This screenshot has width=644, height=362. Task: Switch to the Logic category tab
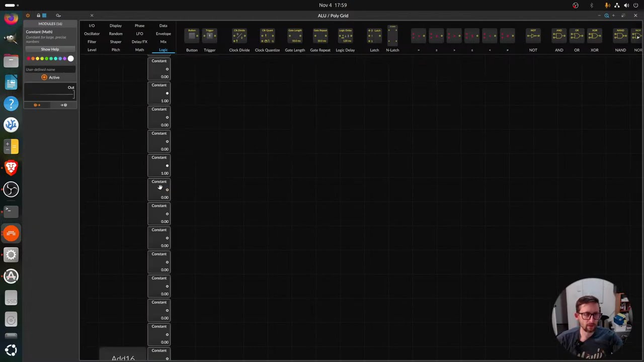(x=163, y=50)
